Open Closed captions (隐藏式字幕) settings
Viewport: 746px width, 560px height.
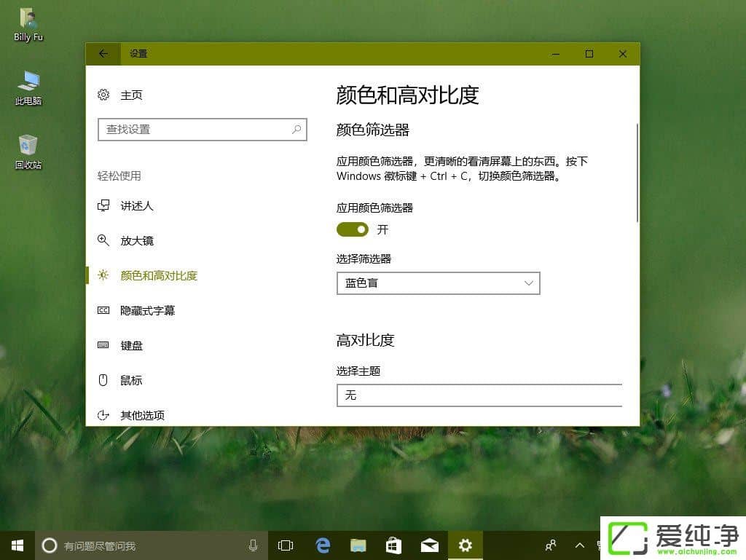click(146, 310)
